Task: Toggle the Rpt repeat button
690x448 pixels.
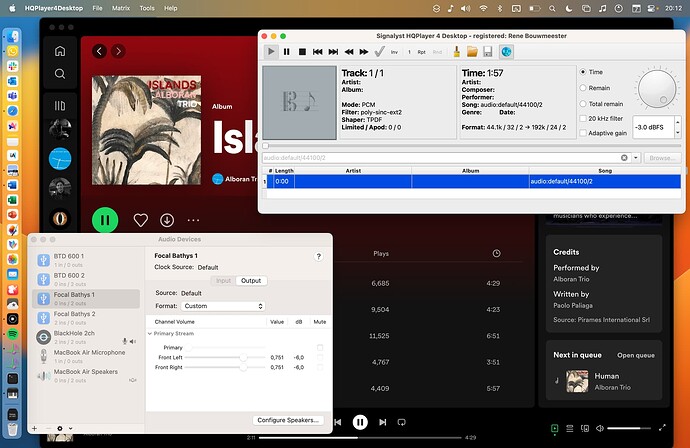Action: point(422,52)
